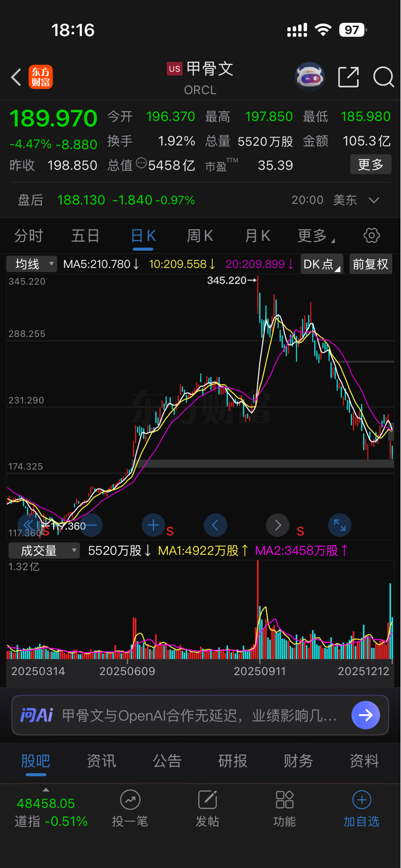This screenshot has width=401, height=868.
Task: Tap the 发帖 post icon
Action: pos(207,799)
